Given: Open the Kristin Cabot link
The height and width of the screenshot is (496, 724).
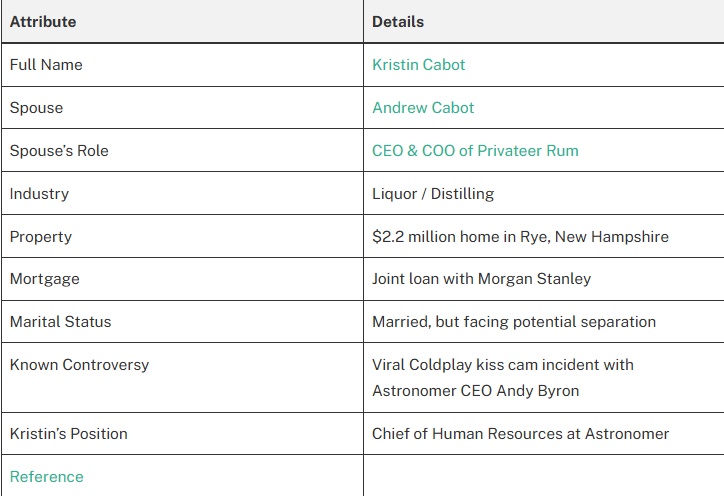Looking at the screenshot, I should point(418,65).
